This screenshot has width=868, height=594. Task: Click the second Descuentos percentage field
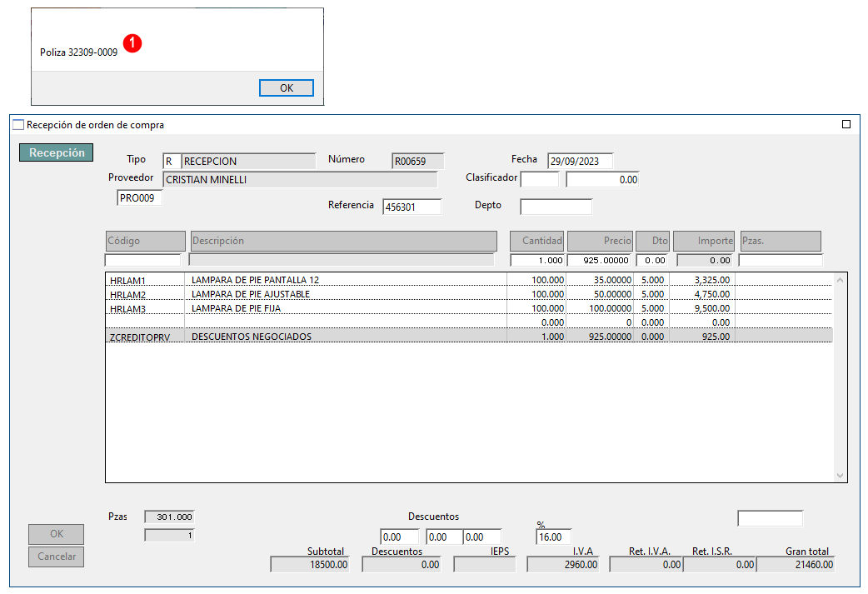coord(445,537)
